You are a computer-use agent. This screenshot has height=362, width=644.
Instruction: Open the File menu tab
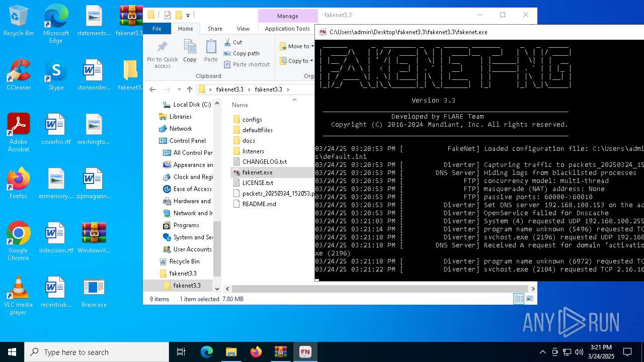tap(157, 29)
